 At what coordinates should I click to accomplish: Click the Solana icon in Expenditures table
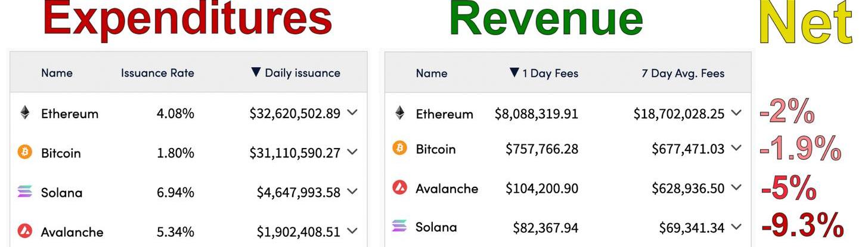[x=25, y=192]
